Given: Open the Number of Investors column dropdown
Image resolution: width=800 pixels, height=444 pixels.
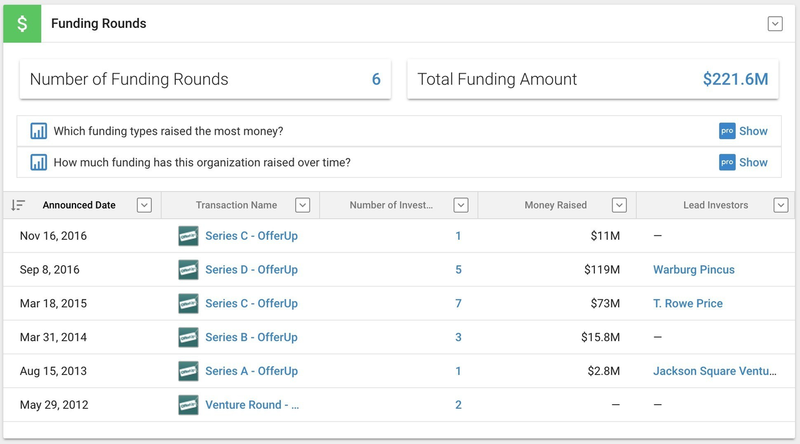Looking at the screenshot, I should click(461, 205).
